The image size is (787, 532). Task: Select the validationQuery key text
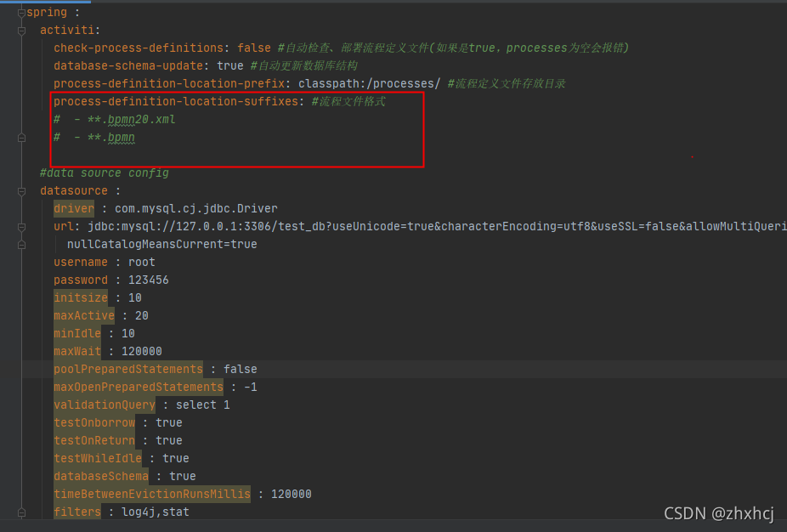(x=104, y=405)
